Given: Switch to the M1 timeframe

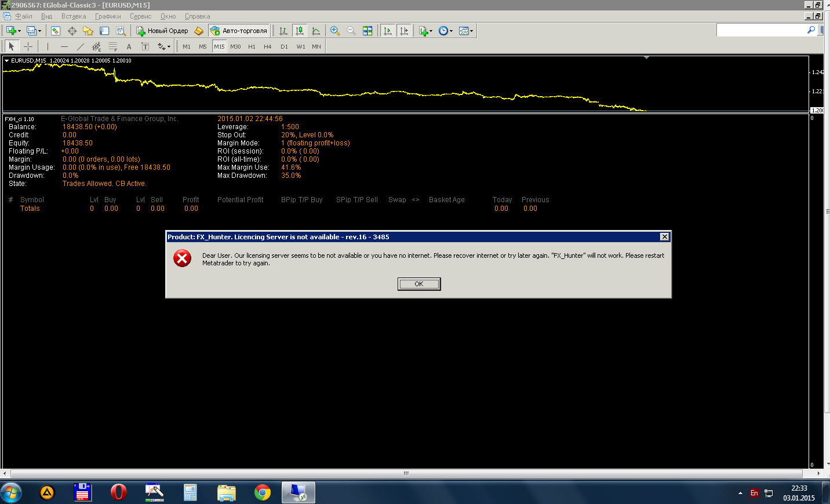Looking at the screenshot, I should [187, 46].
